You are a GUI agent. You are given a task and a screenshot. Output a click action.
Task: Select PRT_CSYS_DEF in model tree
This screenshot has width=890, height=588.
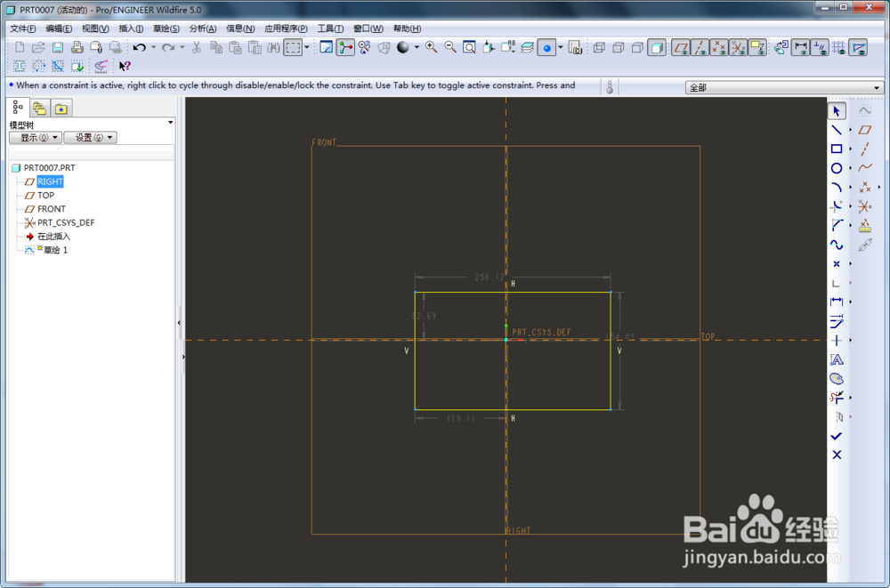coord(66,222)
